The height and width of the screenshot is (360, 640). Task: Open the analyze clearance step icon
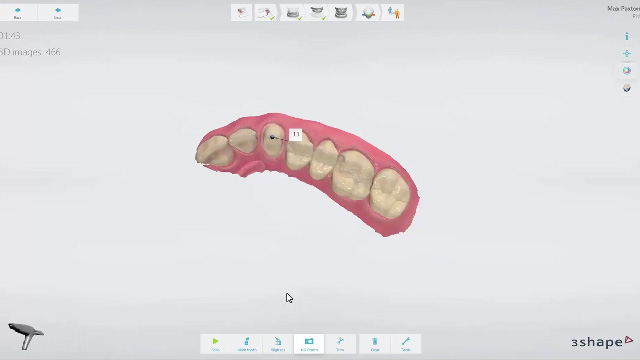[x=368, y=13]
